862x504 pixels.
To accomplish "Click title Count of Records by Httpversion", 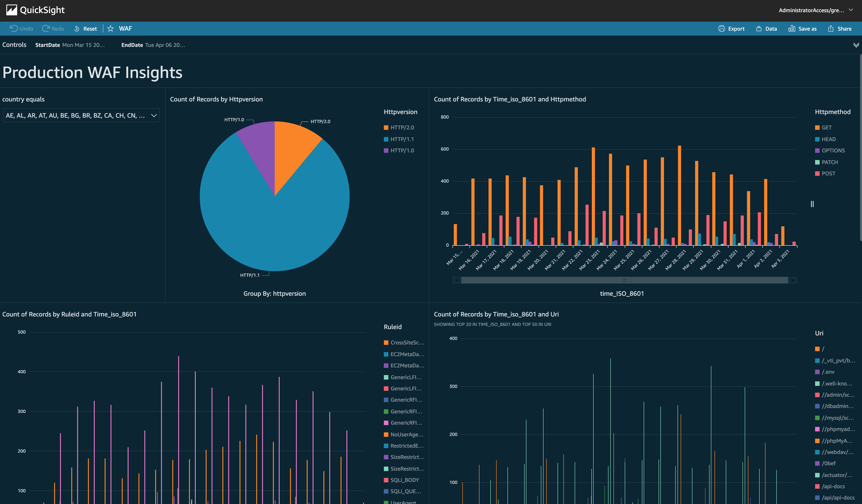I will pyautogui.click(x=216, y=99).
